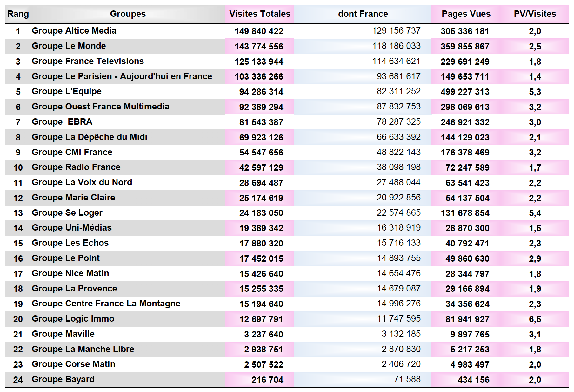
Task: Click the Visites Totales column header
Action: [x=259, y=14]
